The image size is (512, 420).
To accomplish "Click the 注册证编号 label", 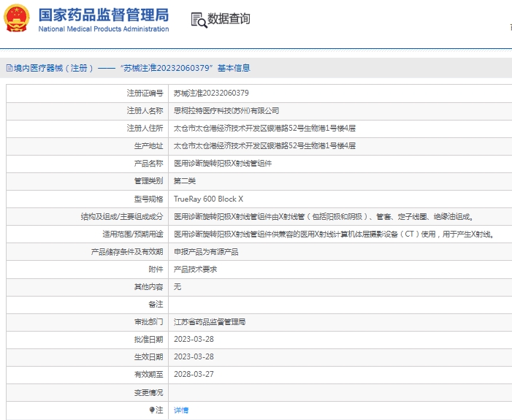I will tap(145, 93).
